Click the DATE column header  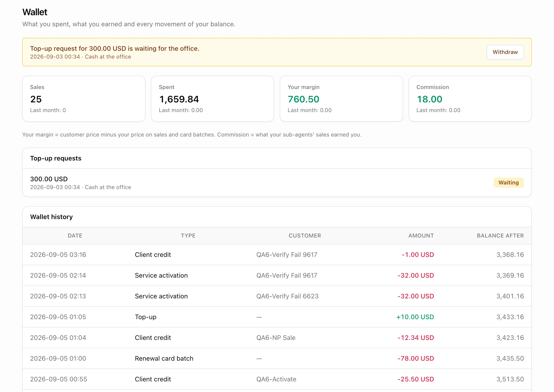tap(75, 236)
